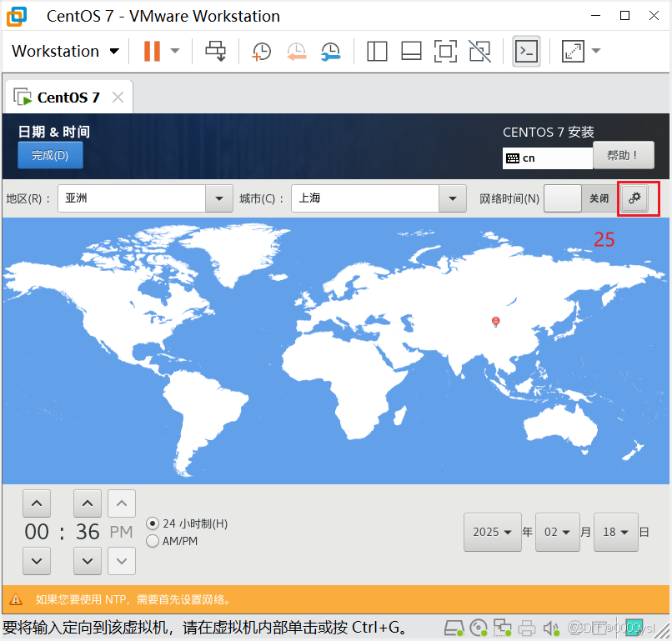
Task: Select the CentOS 7 tab
Action: [68, 98]
